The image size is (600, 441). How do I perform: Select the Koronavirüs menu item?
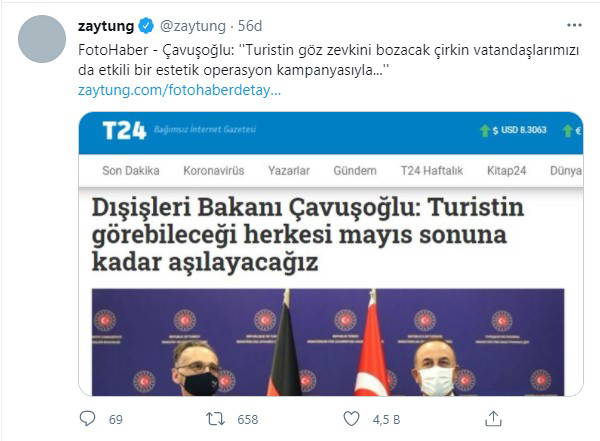pyautogui.click(x=214, y=170)
